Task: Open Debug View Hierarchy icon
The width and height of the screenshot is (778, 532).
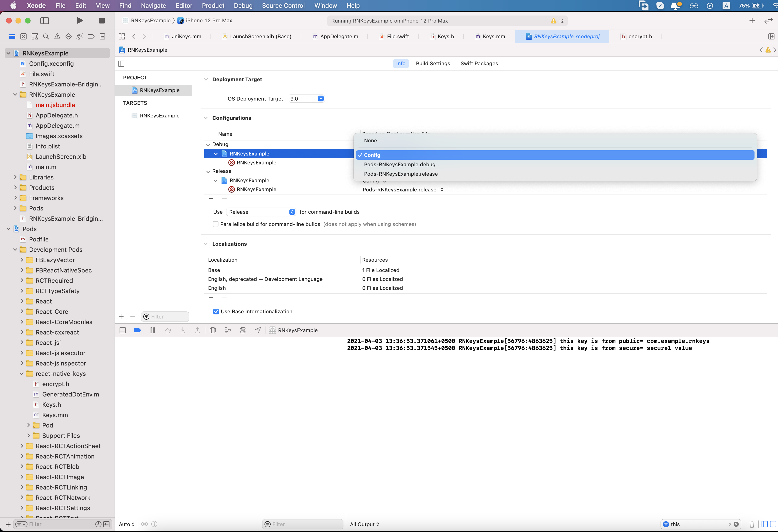Action: coord(213,330)
